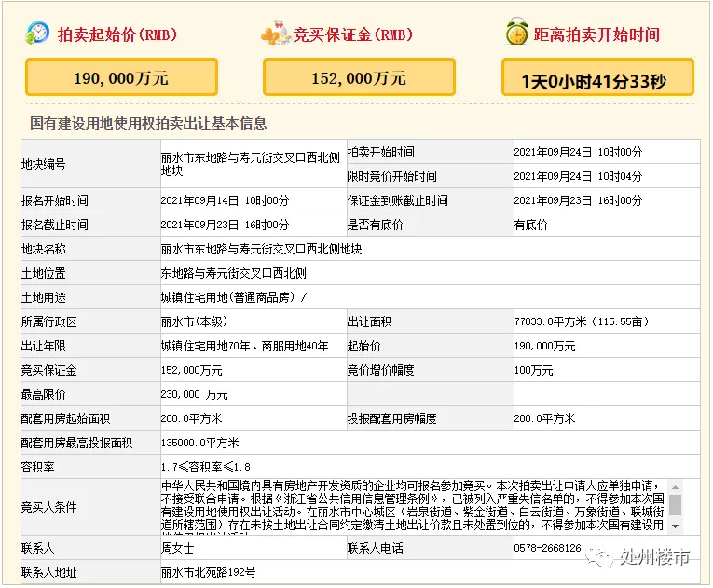Click the 国有建设用地使用权拍卖出让基本信息 heading
713x588 pixels.
pos(148,123)
